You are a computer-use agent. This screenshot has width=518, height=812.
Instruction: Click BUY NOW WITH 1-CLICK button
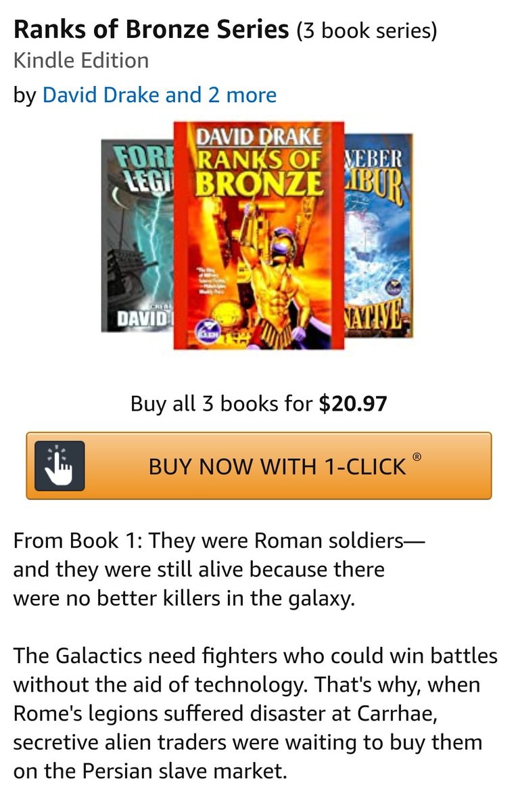259,466
